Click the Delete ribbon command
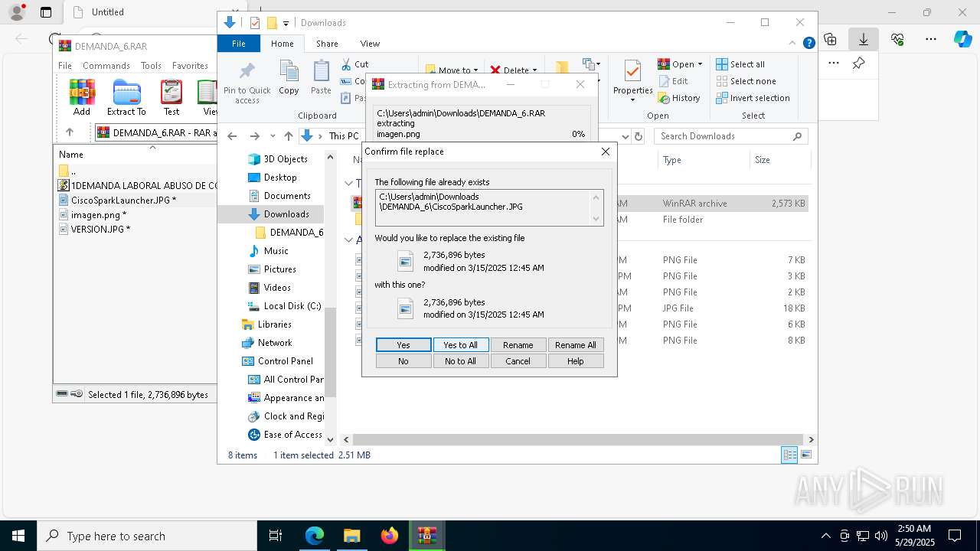 tap(514, 70)
